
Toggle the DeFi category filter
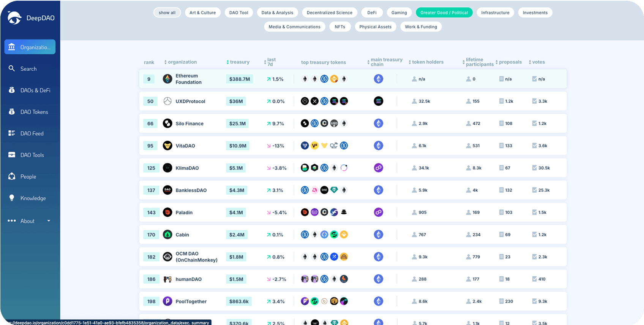[x=372, y=13]
